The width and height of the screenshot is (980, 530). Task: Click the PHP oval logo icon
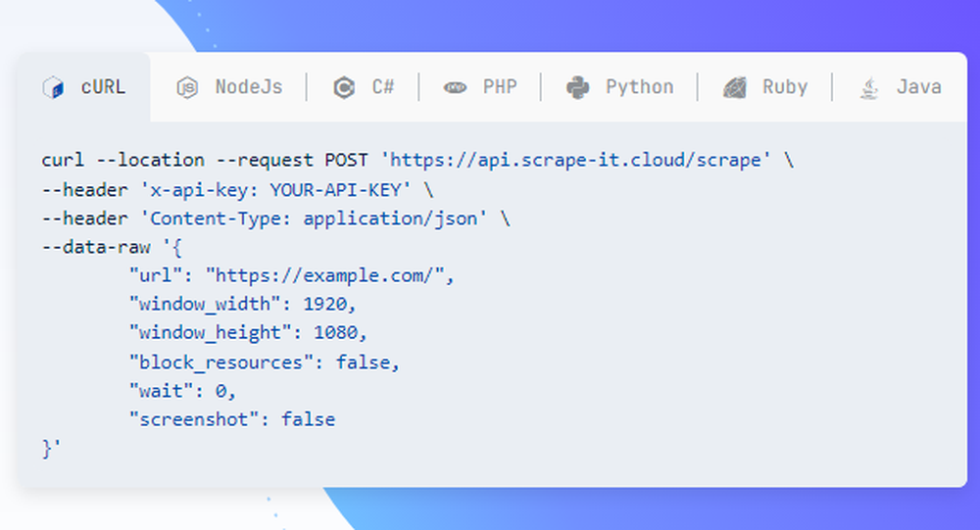click(x=455, y=87)
